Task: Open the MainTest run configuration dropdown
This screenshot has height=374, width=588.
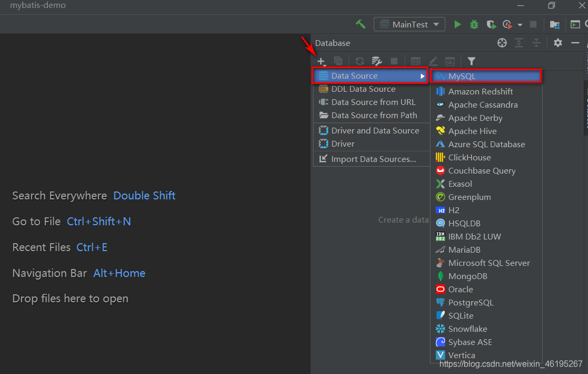Action: (409, 24)
